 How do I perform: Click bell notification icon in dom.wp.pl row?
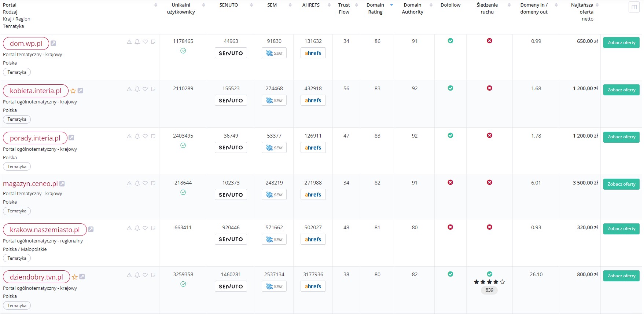tap(137, 42)
